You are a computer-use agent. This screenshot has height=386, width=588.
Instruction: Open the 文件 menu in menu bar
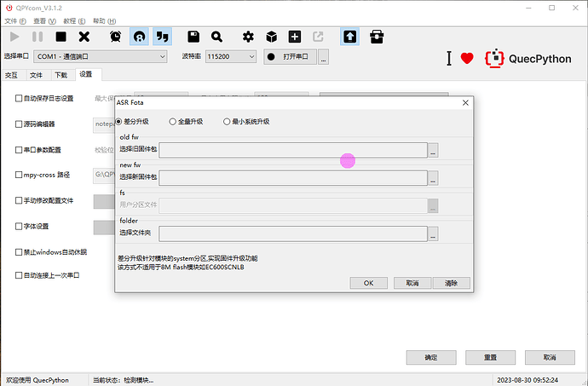pyautogui.click(x=10, y=19)
